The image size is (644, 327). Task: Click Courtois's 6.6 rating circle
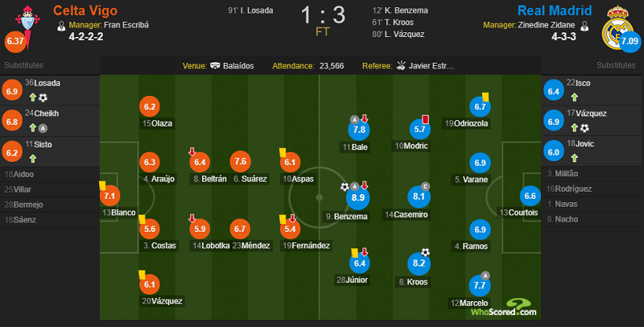tap(530, 196)
